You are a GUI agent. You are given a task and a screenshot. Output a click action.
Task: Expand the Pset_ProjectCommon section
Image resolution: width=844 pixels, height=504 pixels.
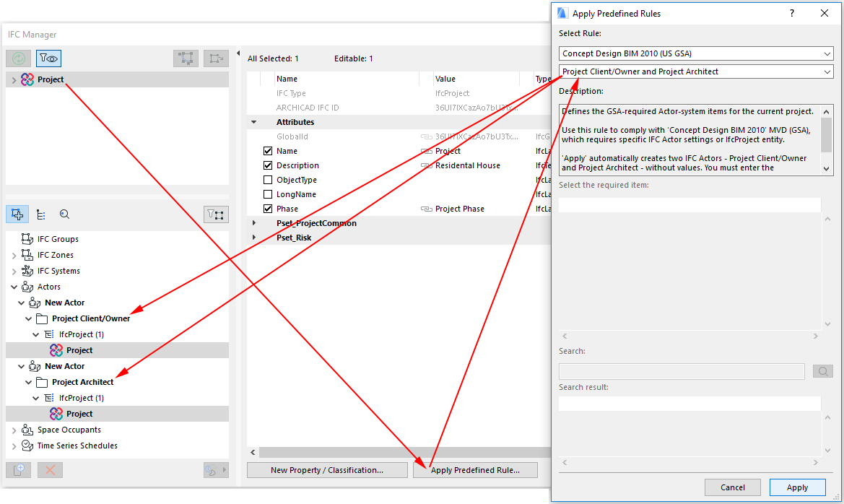[x=254, y=223]
